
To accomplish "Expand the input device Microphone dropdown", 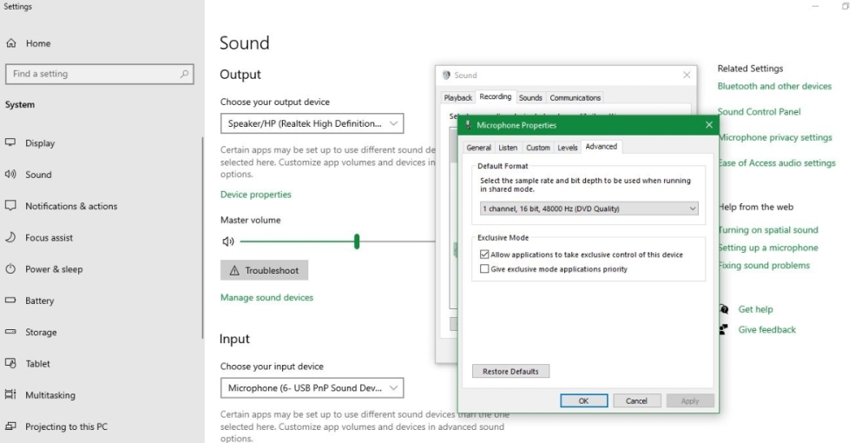I will click(x=312, y=387).
